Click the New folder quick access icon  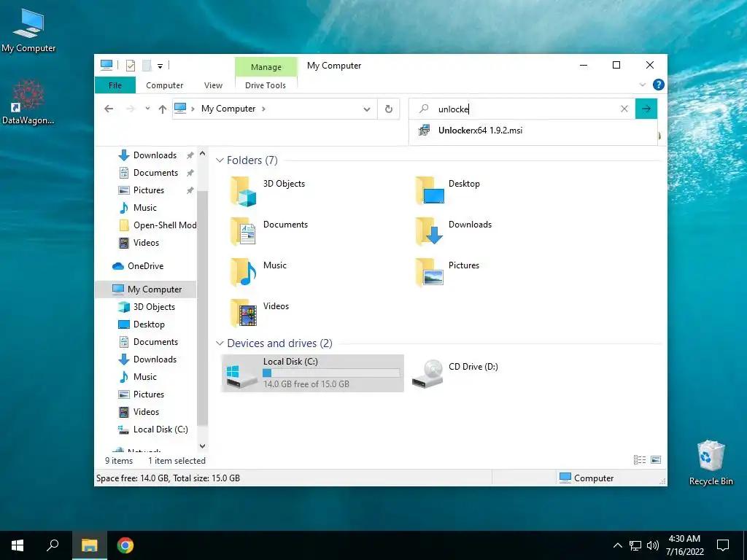(147, 65)
